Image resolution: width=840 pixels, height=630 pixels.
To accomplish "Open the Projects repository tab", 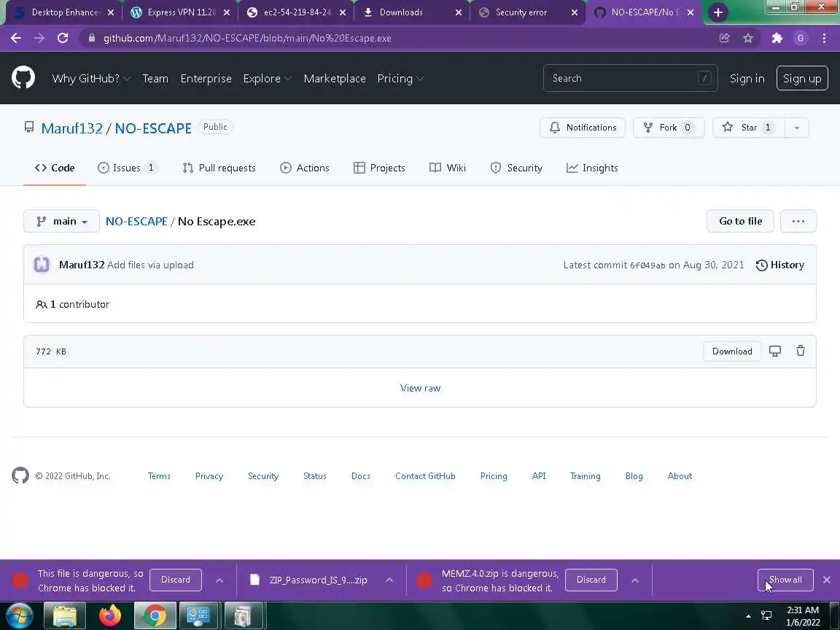I will click(x=379, y=168).
